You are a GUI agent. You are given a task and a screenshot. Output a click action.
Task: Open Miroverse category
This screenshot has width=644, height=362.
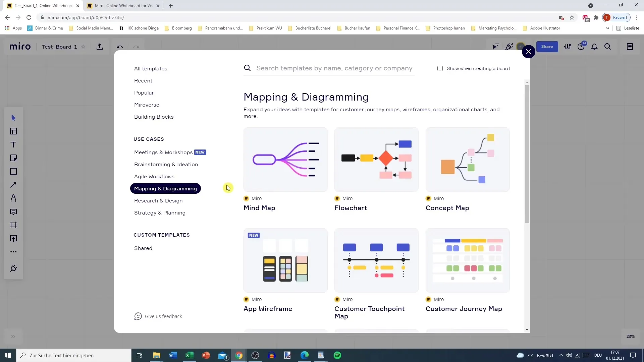point(147,105)
